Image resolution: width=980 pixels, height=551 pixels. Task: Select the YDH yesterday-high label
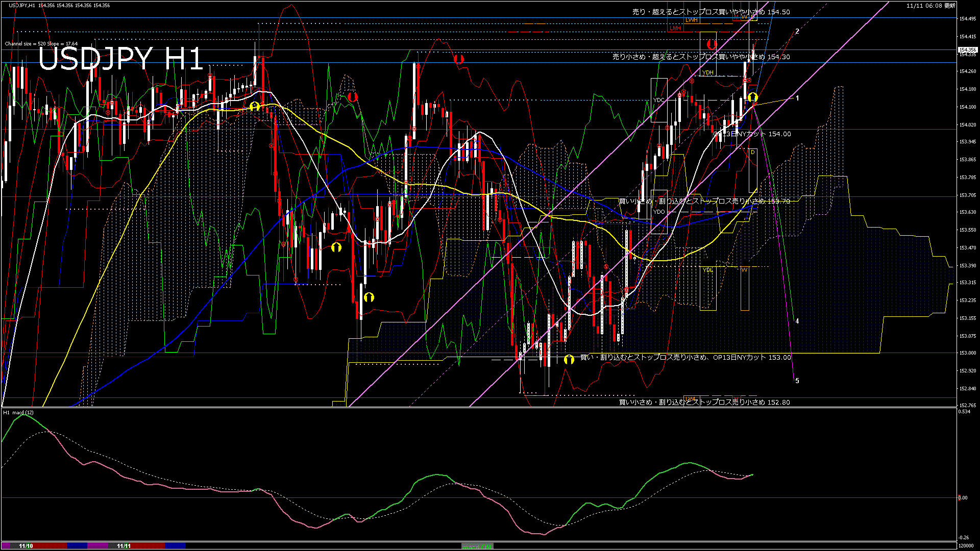pyautogui.click(x=708, y=72)
